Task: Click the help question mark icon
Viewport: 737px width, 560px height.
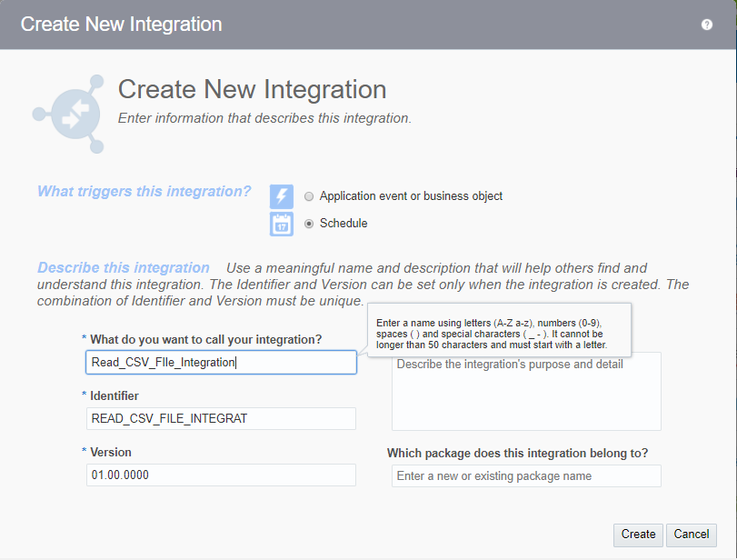Action: [x=707, y=25]
